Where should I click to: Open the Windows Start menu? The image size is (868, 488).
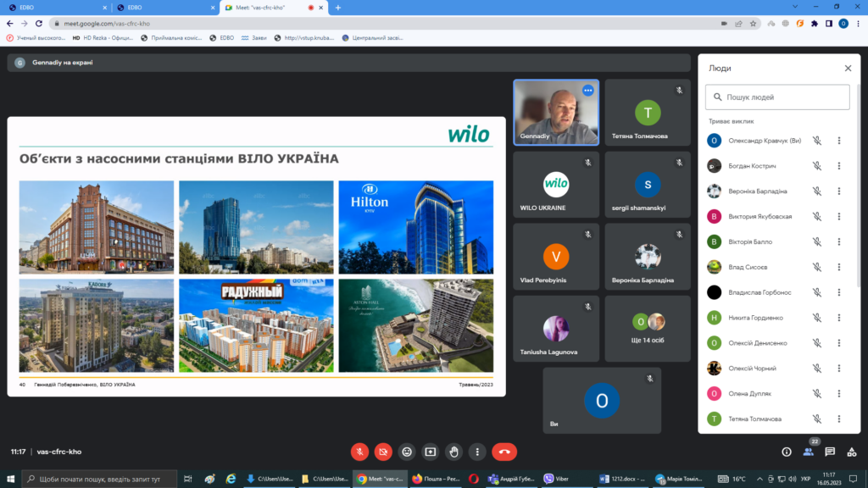(10, 479)
